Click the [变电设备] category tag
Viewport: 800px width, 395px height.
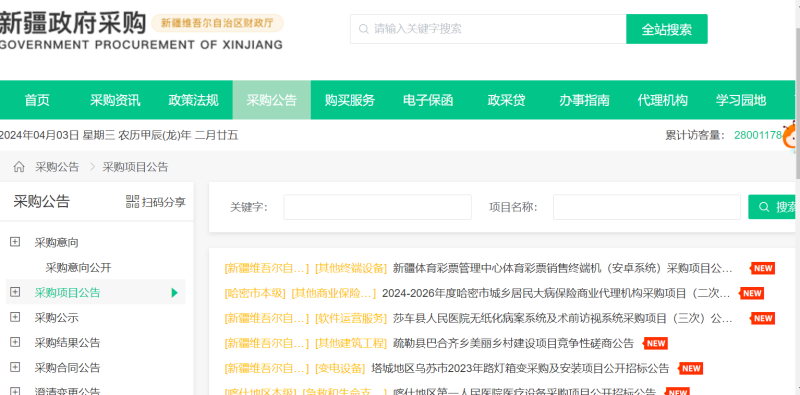pos(340,368)
